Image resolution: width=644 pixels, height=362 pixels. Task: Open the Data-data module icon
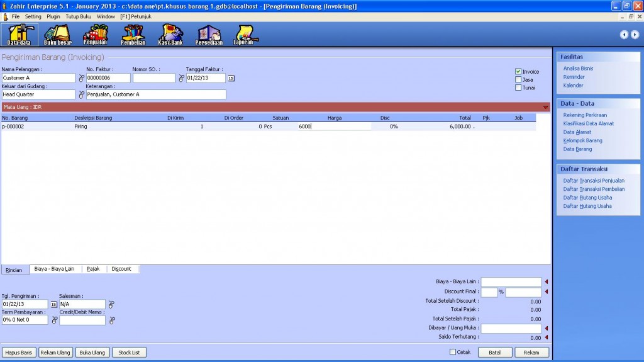coord(19,34)
